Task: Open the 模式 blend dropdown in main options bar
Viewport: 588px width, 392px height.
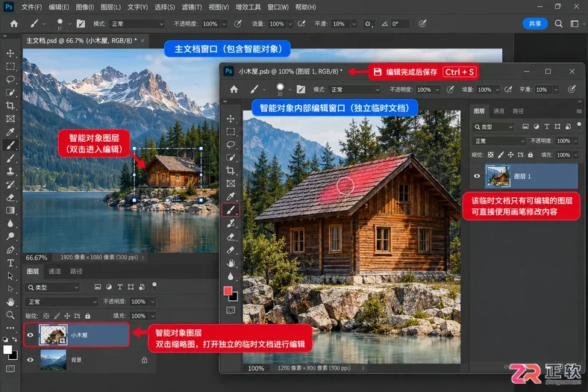Action: pyautogui.click(x=137, y=24)
